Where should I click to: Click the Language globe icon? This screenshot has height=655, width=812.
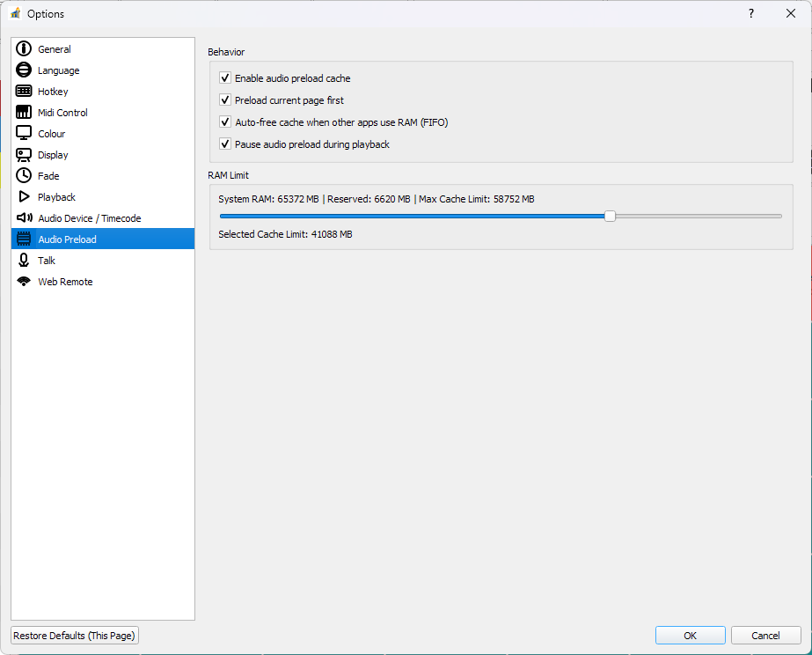24,70
